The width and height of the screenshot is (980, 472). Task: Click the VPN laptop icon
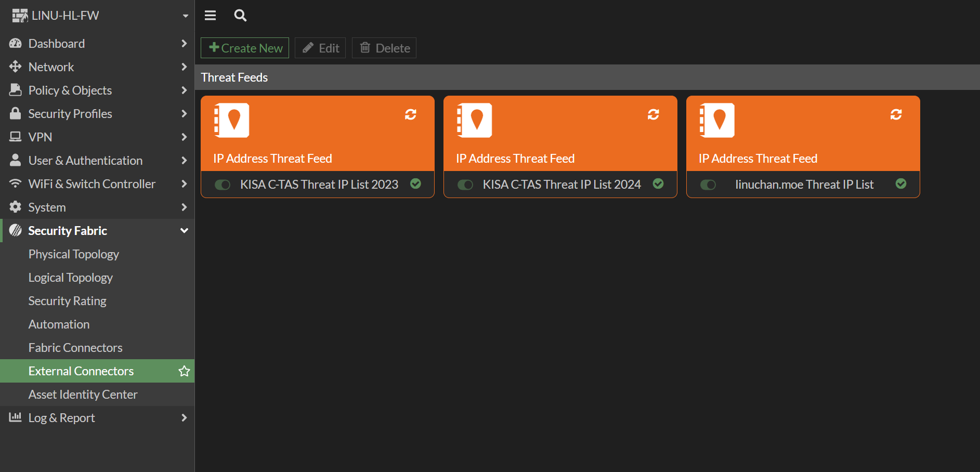16,137
